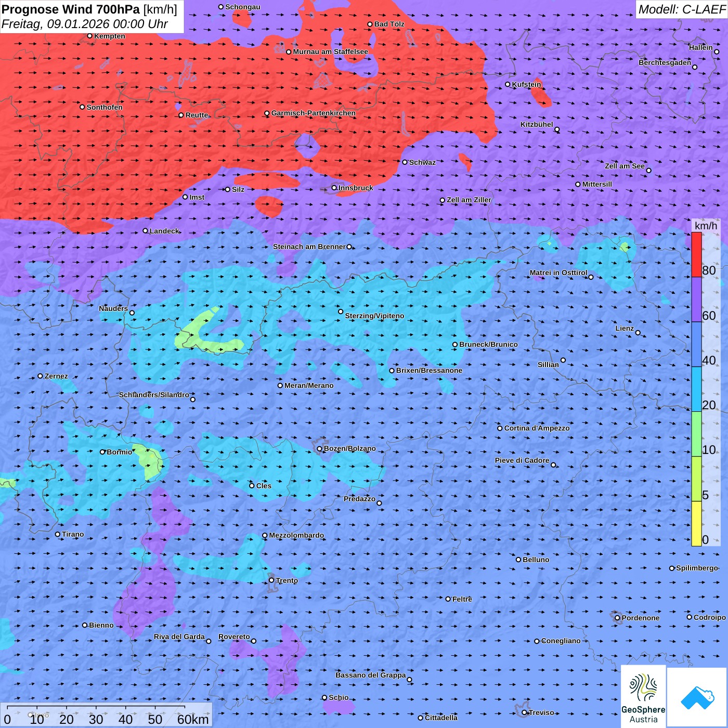The image size is (728, 728).
Task: Click the 'Zell am Ziller' label
Action: tap(469, 200)
